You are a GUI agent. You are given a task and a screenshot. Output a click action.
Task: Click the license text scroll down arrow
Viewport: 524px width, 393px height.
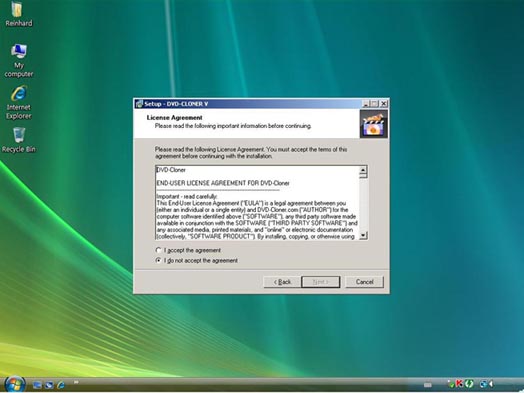click(363, 235)
